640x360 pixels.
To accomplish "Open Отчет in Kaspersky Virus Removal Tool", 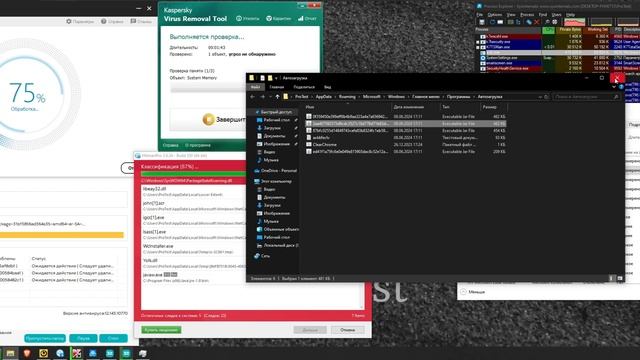I will tap(307, 18).
